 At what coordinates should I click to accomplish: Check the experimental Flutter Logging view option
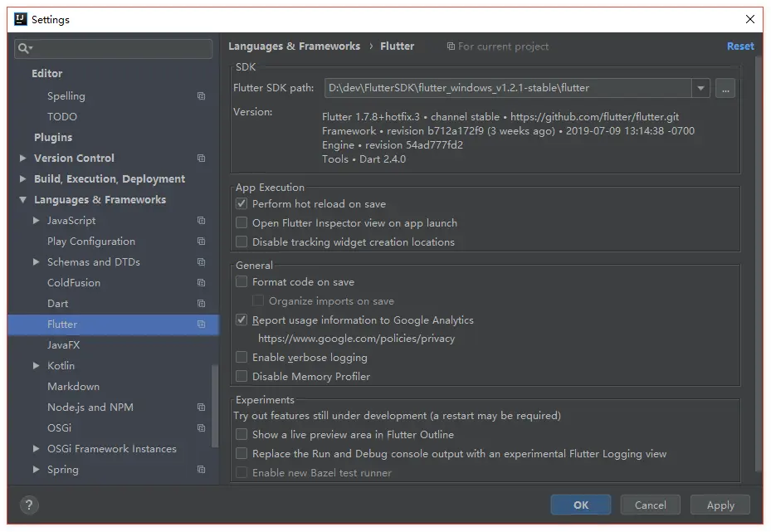point(242,453)
